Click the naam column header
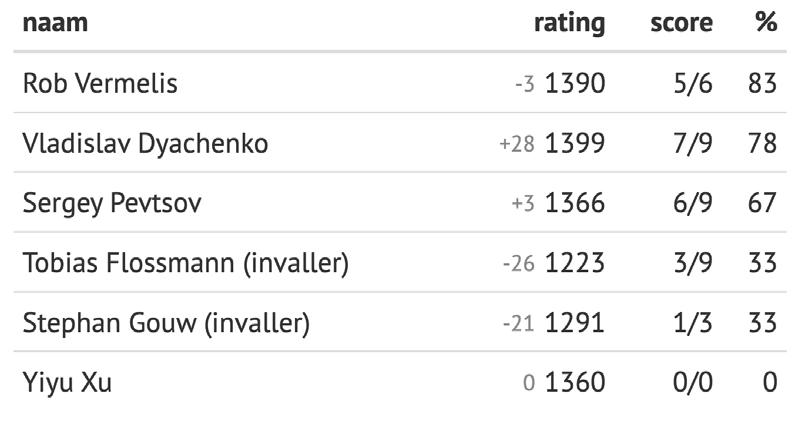Screen dimensions: 805x432 (55, 23)
